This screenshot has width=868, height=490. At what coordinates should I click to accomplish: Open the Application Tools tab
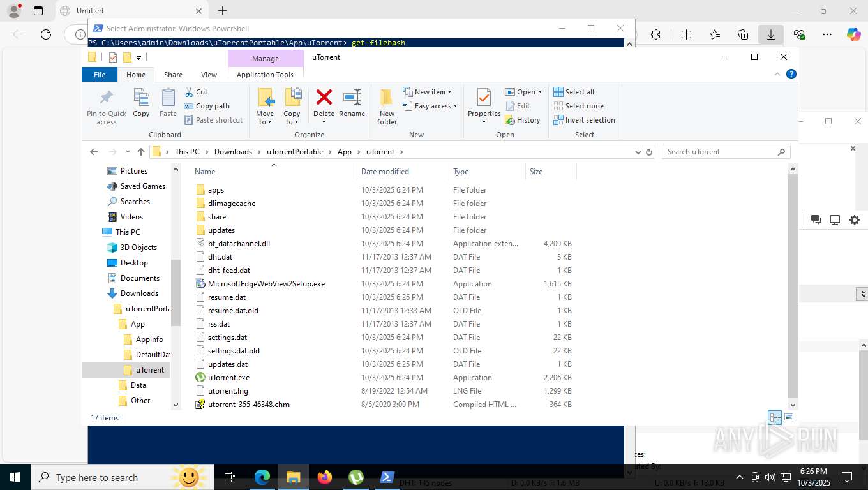[265, 75]
